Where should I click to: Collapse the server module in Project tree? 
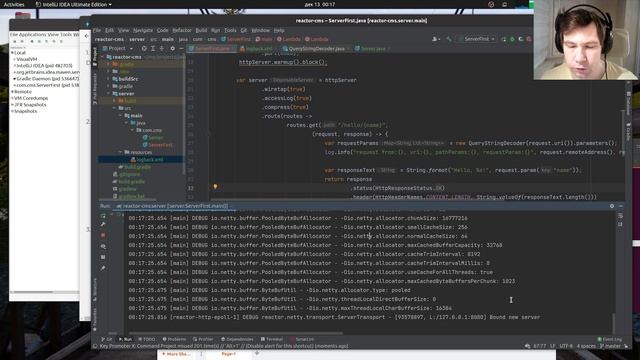(109, 93)
